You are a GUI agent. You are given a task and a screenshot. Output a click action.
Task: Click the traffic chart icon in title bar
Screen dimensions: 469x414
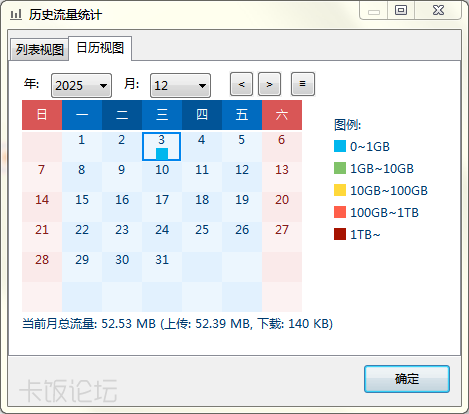16,15
